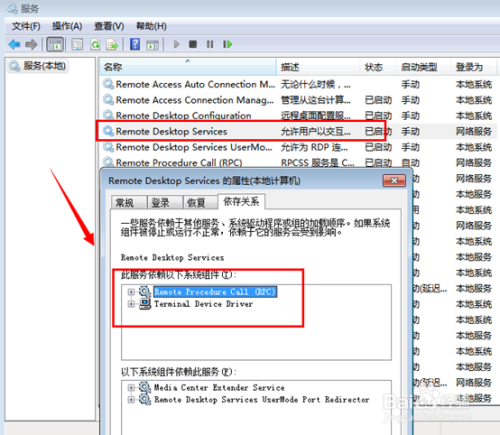Click gear icon beside Remote Procedure Call dependency

click(x=145, y=292)
